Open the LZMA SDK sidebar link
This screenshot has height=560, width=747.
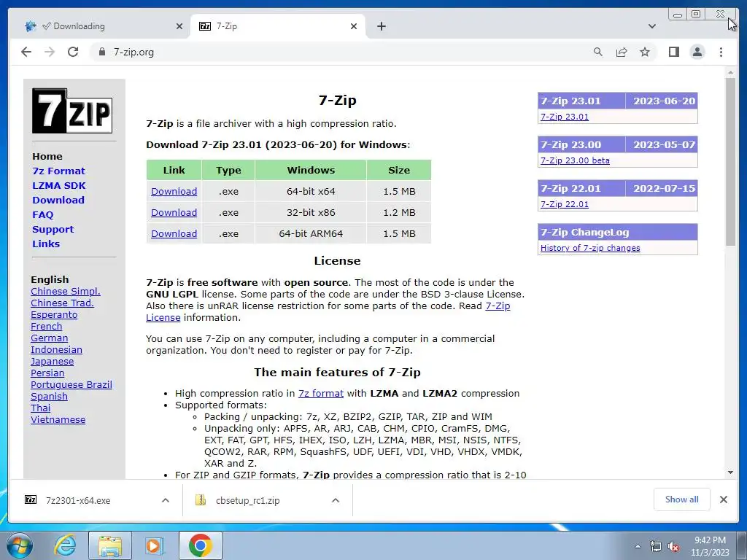pyautogui.click(x=59, y=185)
